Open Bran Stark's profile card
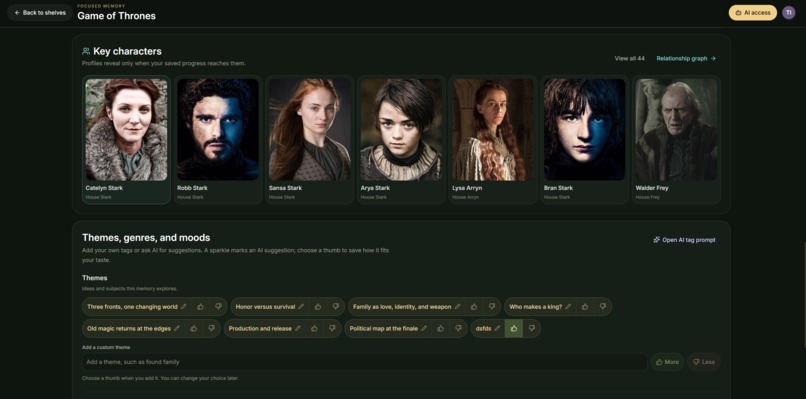806x399 pixels. point(584,140)
